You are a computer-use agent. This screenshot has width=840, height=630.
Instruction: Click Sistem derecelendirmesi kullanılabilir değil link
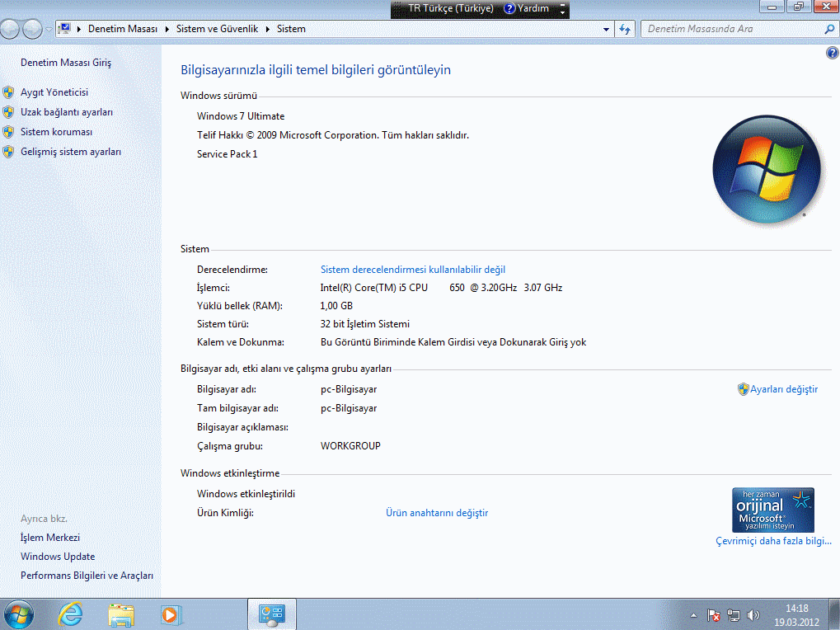pyautogui.click(x=412, y=270)
